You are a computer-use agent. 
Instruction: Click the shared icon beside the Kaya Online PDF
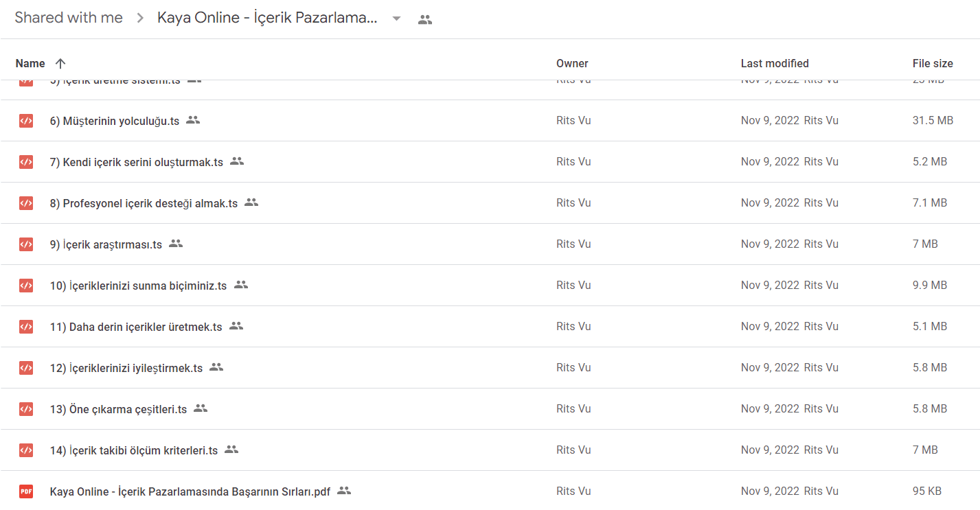tap(344, 491)
